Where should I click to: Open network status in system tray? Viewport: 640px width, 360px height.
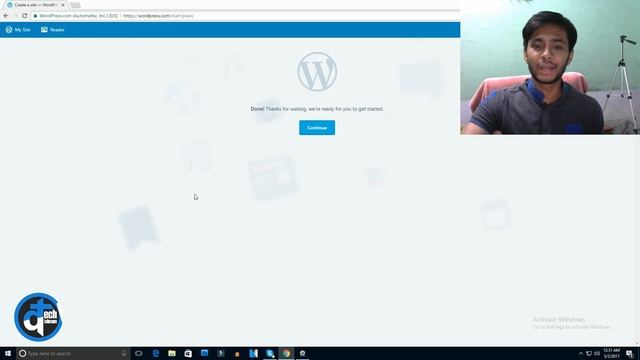pos(589,353)
